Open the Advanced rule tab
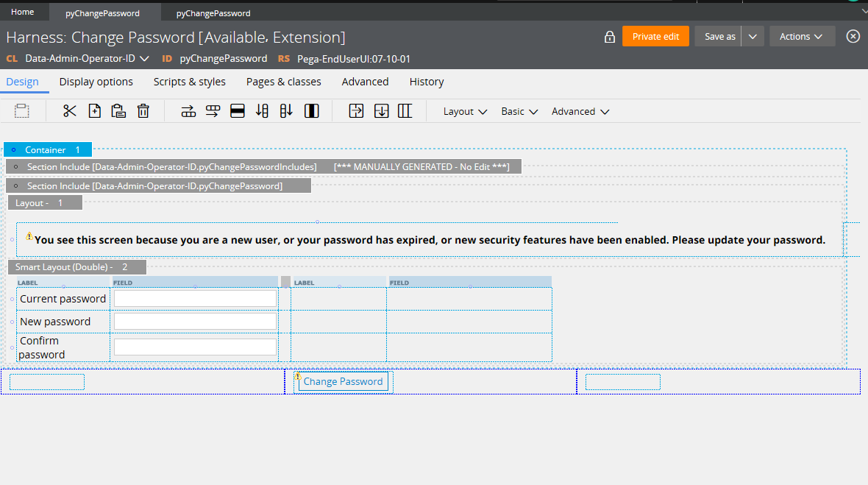 coord(366,82)
